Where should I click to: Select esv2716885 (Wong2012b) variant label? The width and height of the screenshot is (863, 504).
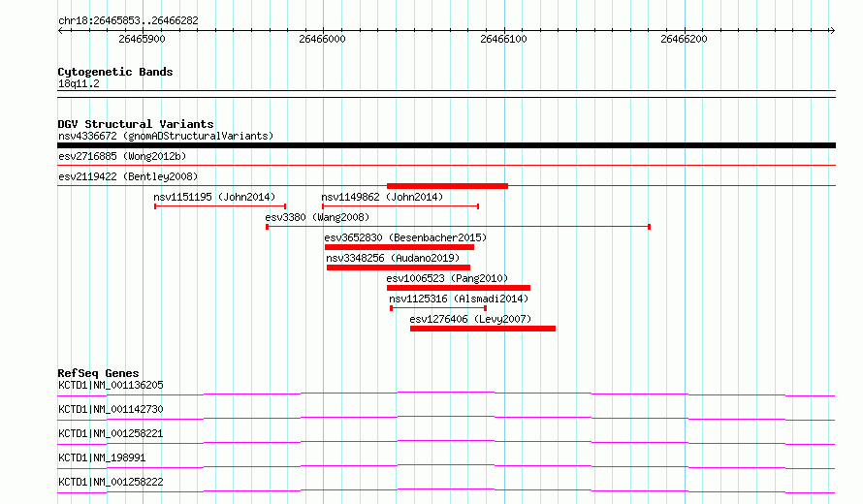point(122,156)
